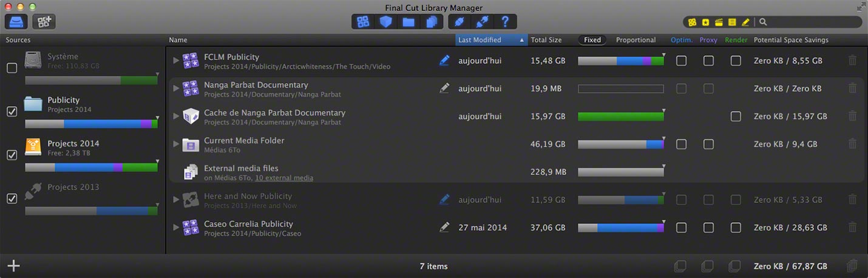Click the Cache de Nanga Parbat cube icon
The image size is (868, 278).
(191, 116)
